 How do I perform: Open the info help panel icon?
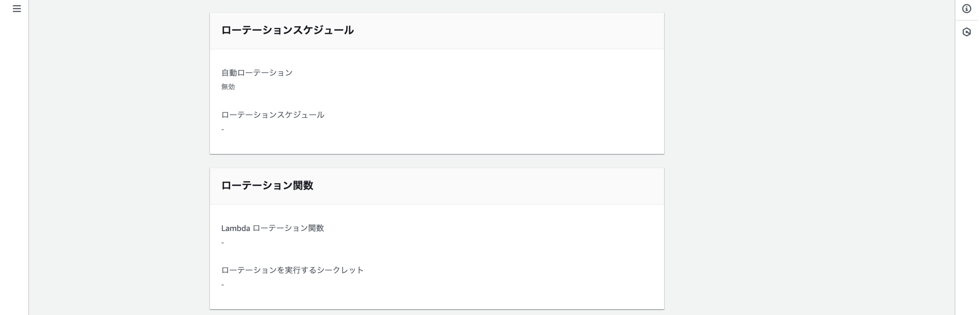coord(966,8)
